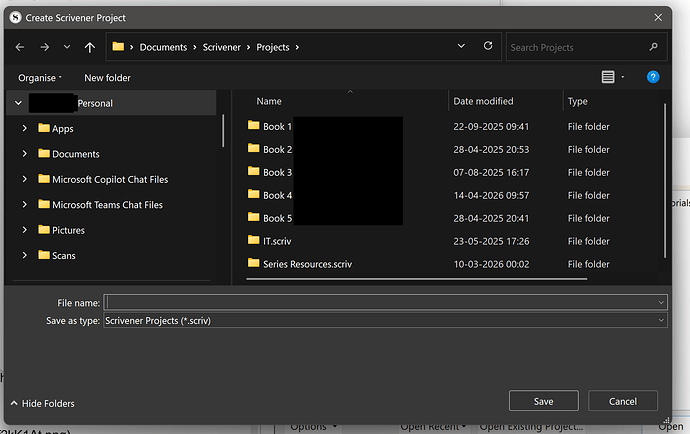Click the Save button
Image resolution: width=690 pixels, height=434 pixels.
click(x=543, y=401)
